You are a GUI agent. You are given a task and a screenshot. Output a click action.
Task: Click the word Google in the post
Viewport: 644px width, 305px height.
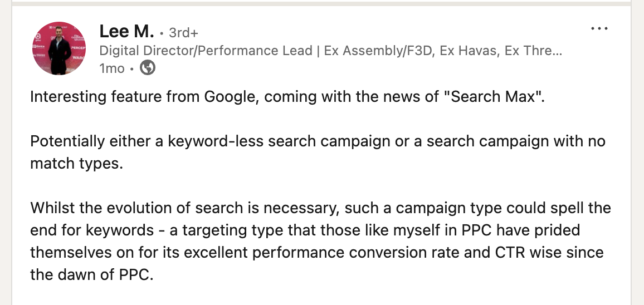coord(231,98)
